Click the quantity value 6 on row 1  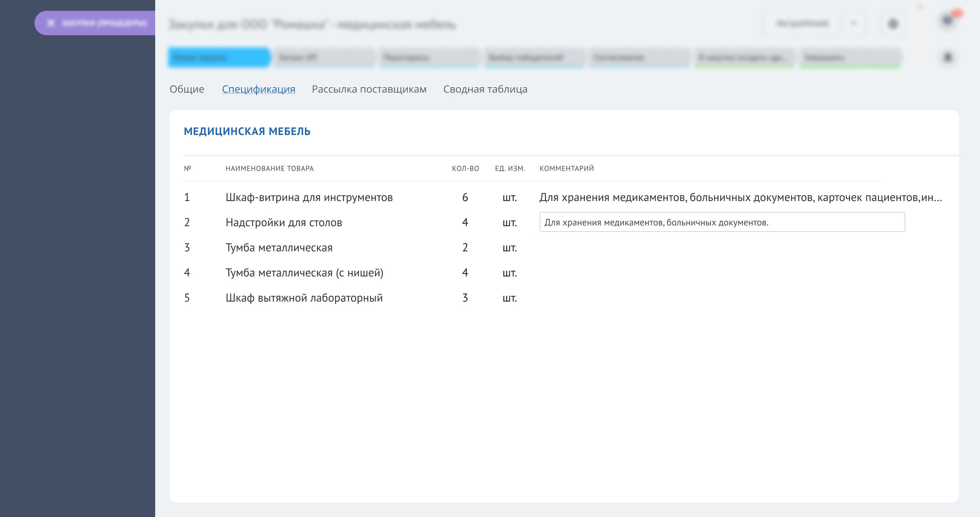click(464, 197)
